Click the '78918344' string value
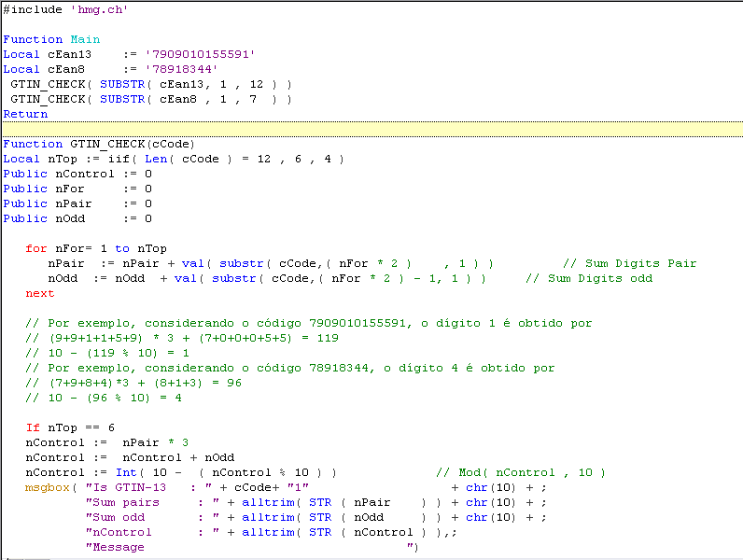Image resolution: width=743 pixels, height=560 pixels. tap(182, 69)
